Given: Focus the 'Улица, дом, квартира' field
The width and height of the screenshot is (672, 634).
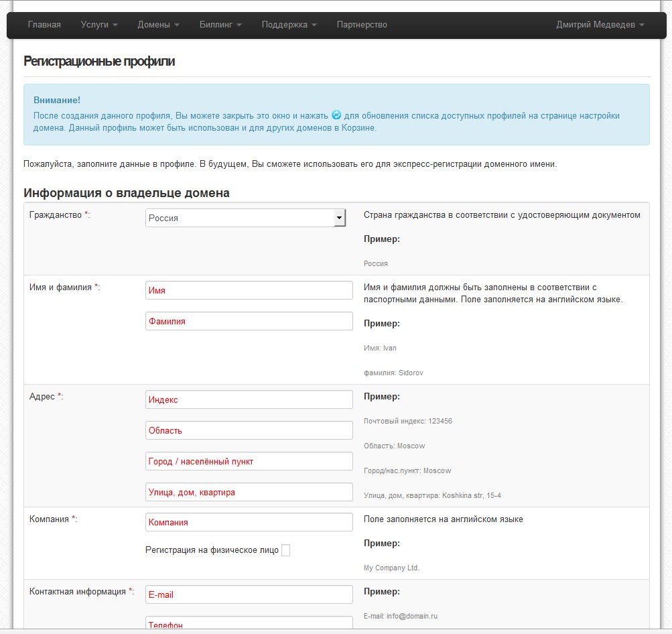Looking at the screenshot, I should point(249,492).
